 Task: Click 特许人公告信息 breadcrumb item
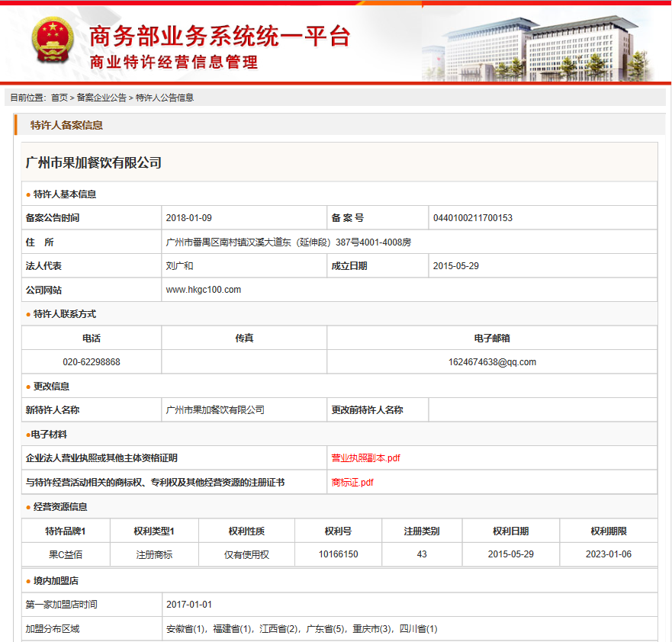[x=165, y=98]
